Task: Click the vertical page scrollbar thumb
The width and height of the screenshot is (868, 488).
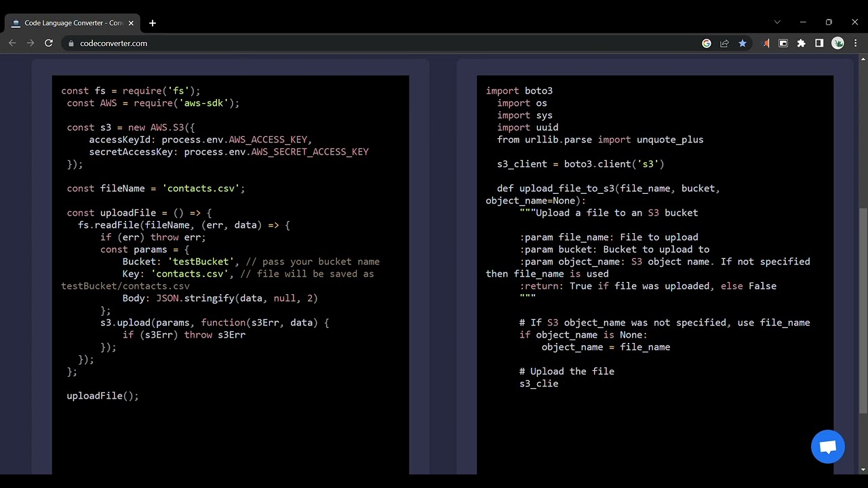Action: point(863,310)
